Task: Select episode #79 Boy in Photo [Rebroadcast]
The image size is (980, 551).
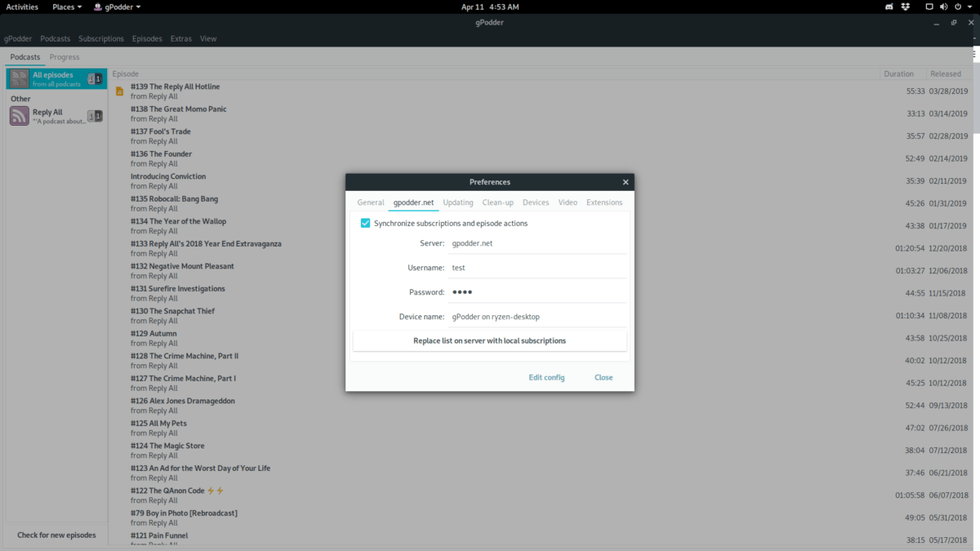Action: (x=541, y=518)
